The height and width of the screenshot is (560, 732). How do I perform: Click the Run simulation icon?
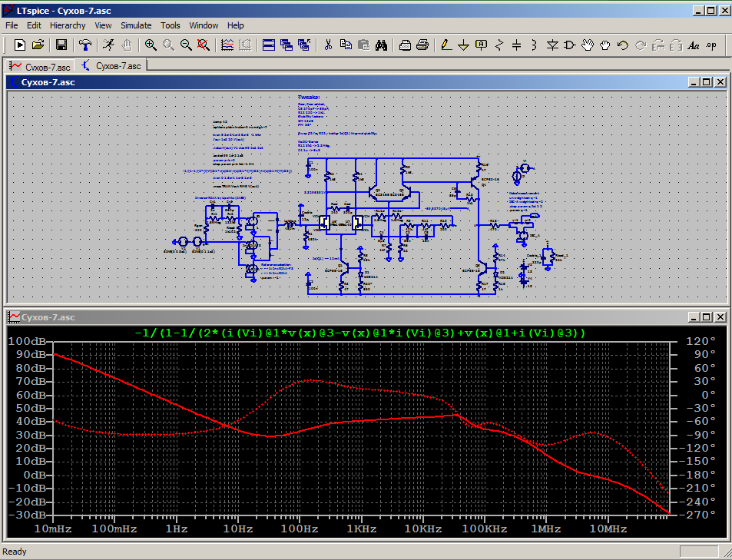[110, 45]
